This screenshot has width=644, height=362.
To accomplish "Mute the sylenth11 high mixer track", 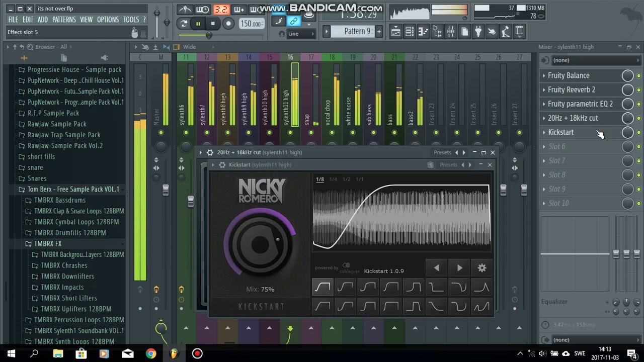I will point(290,133).
